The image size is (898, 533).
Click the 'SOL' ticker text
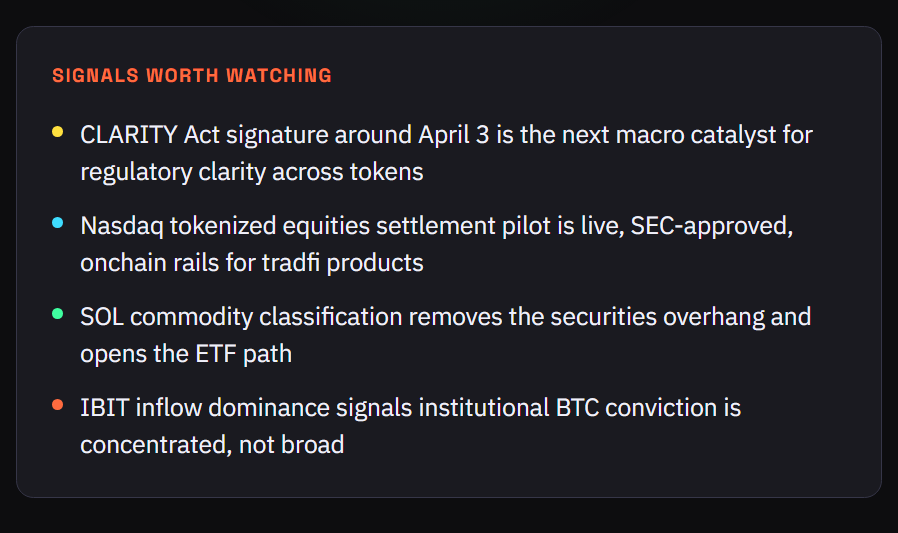point(102,317)
